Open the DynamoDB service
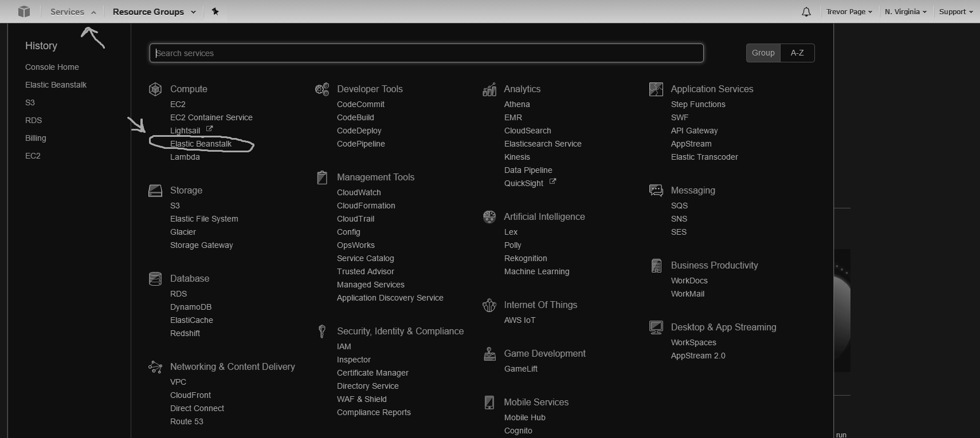The width and height of the screenshot is (980, 438). click(191, 307)
